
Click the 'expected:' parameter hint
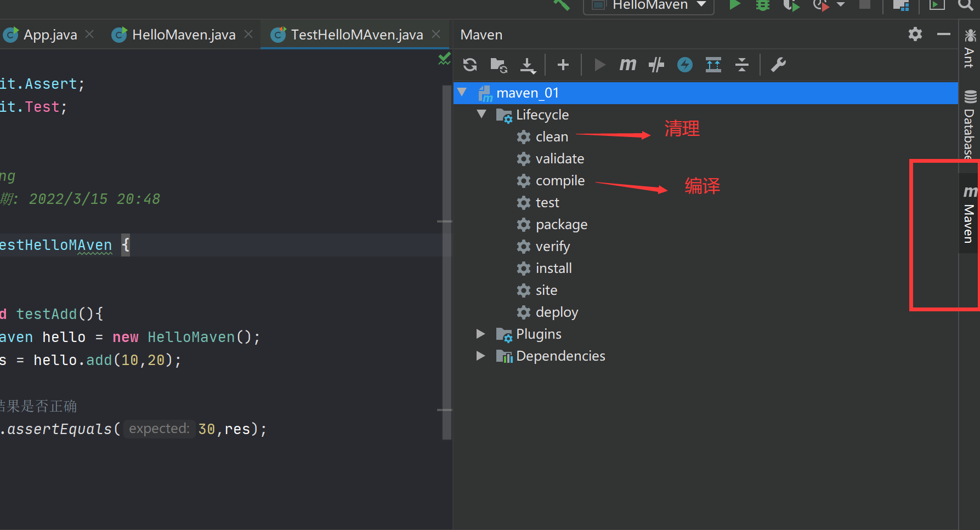coord(159,429)
